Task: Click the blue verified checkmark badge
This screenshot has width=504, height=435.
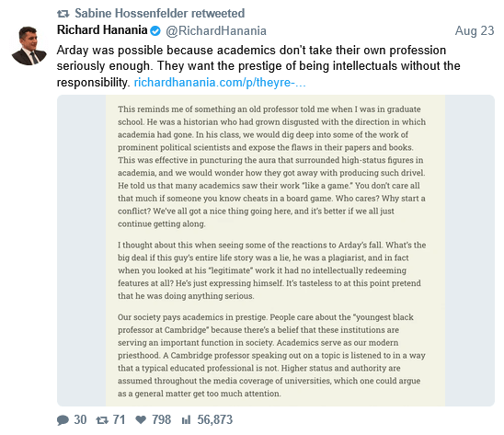Action: click(x=155, y=31)
